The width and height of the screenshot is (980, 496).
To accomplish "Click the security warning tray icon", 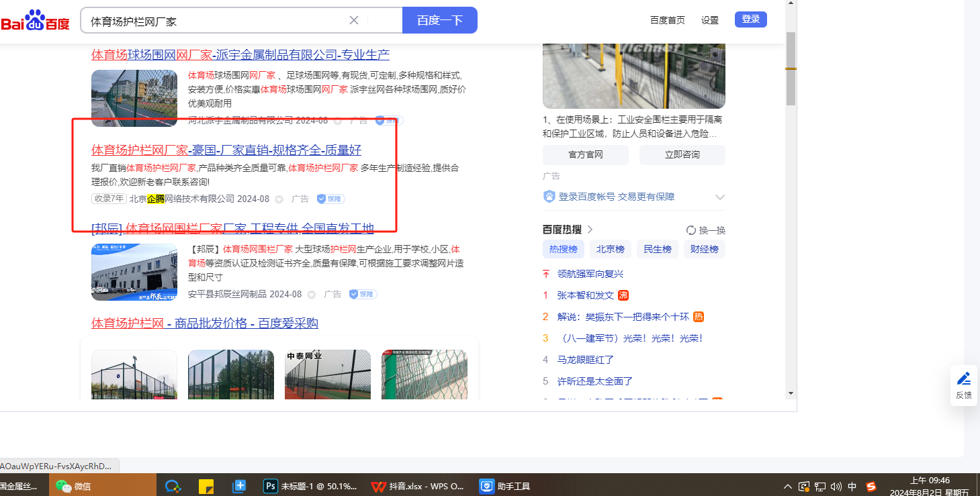I will [x=804, y=486].
